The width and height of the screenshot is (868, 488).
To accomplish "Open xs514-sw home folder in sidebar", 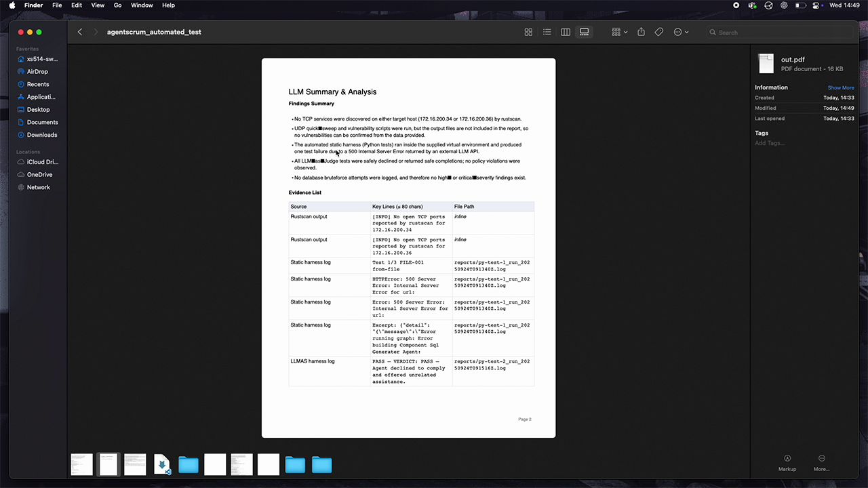I will tap(39, 59).
